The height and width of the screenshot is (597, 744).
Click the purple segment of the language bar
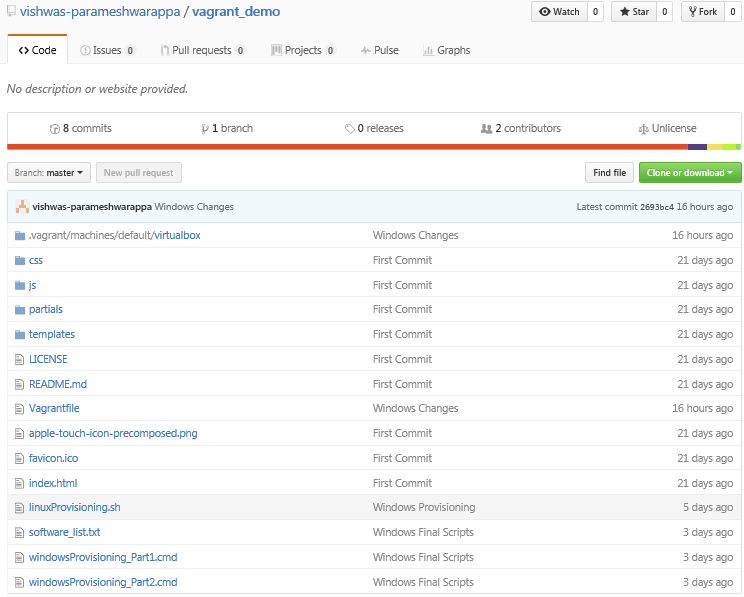698,147
